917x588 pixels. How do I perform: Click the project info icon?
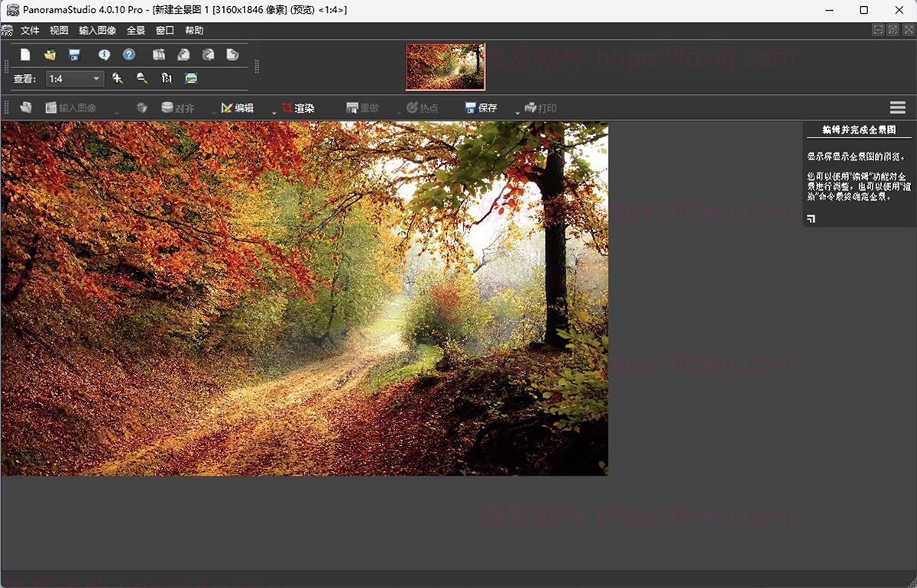pos(105,55)
